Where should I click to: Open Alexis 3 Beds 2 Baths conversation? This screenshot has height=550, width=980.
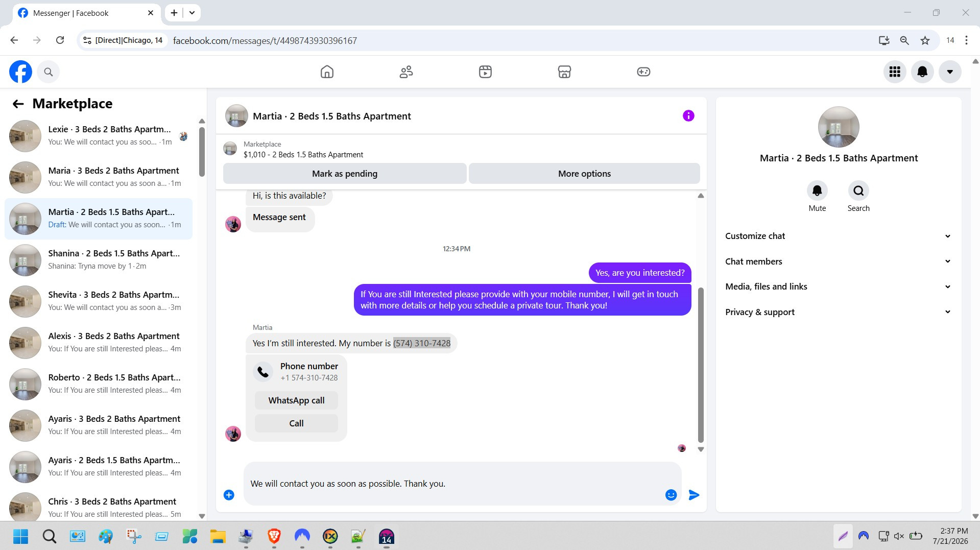(x=99, y=343)
